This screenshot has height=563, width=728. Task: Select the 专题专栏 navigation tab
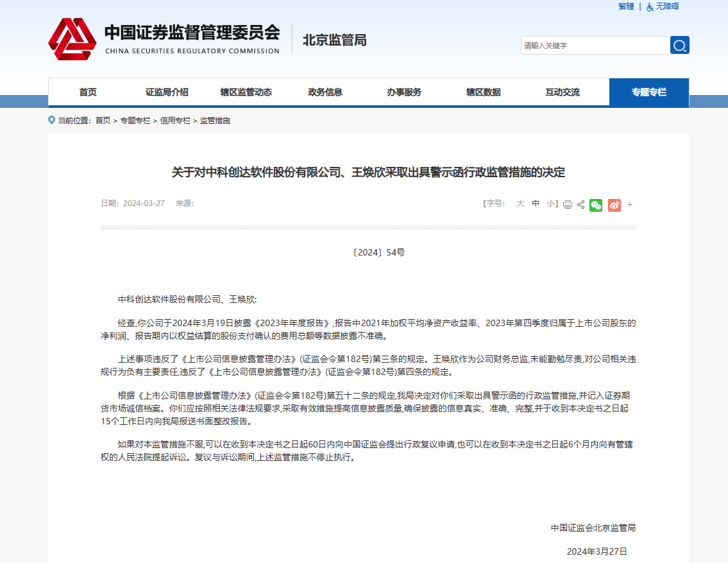649,92
